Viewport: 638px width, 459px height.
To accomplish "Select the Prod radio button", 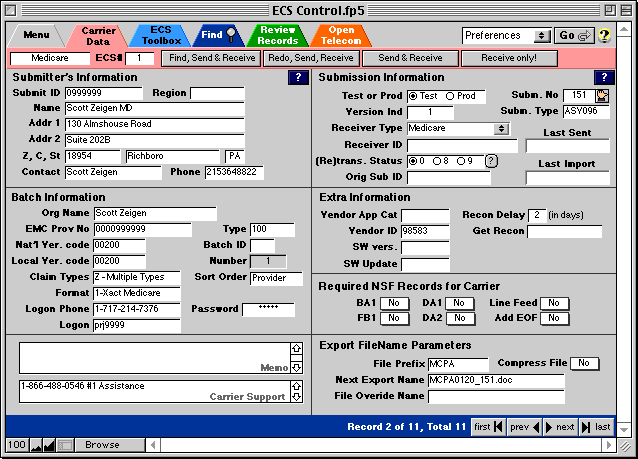I will (x=450, y=96).
